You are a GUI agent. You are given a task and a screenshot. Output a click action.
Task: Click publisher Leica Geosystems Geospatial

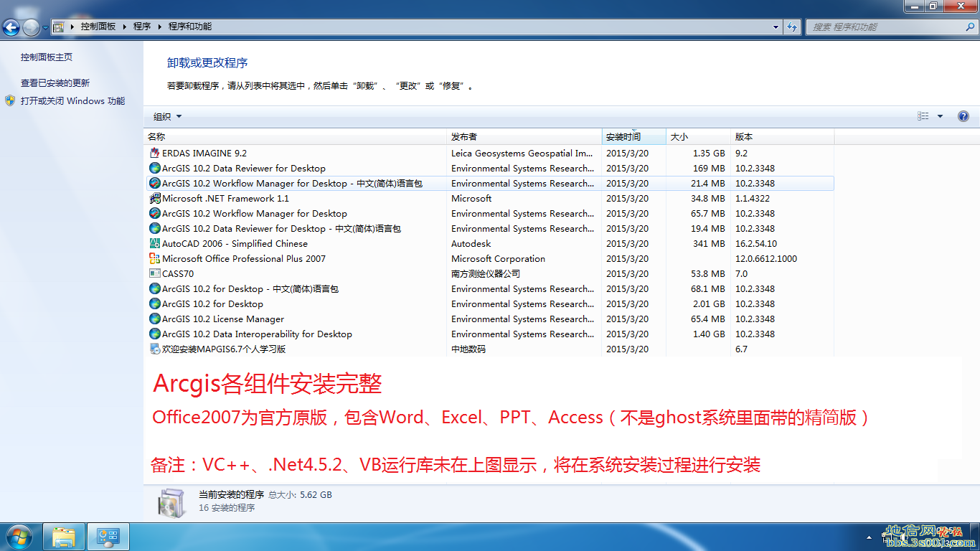coord(522,153)
